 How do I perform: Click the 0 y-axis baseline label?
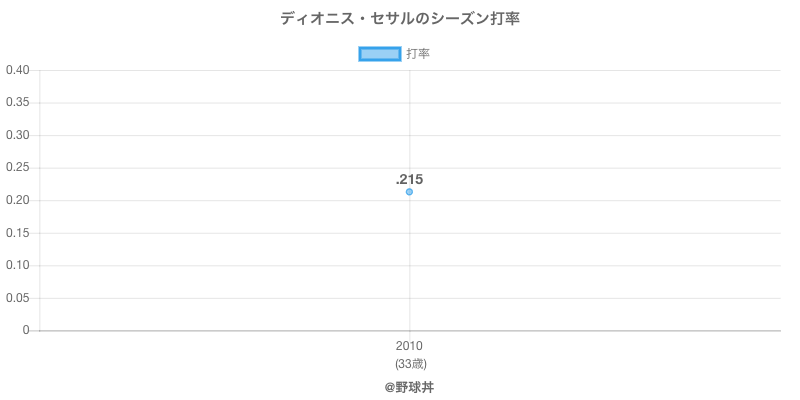pos(27,330)
